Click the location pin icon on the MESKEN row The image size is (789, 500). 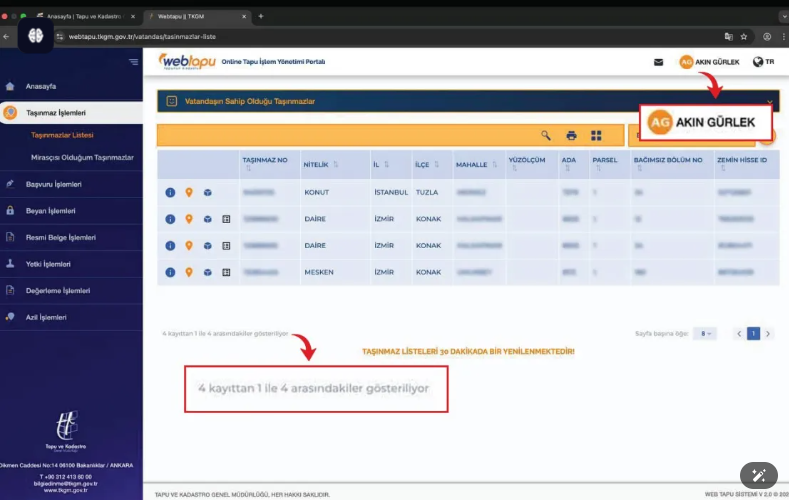click(x=189, y=272)
